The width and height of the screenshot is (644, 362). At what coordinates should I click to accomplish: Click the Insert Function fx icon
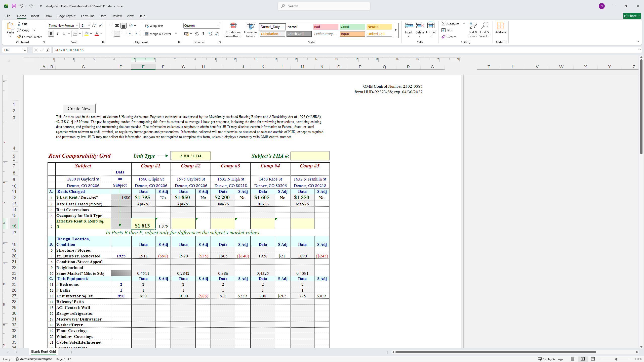(x=48, y=50)
